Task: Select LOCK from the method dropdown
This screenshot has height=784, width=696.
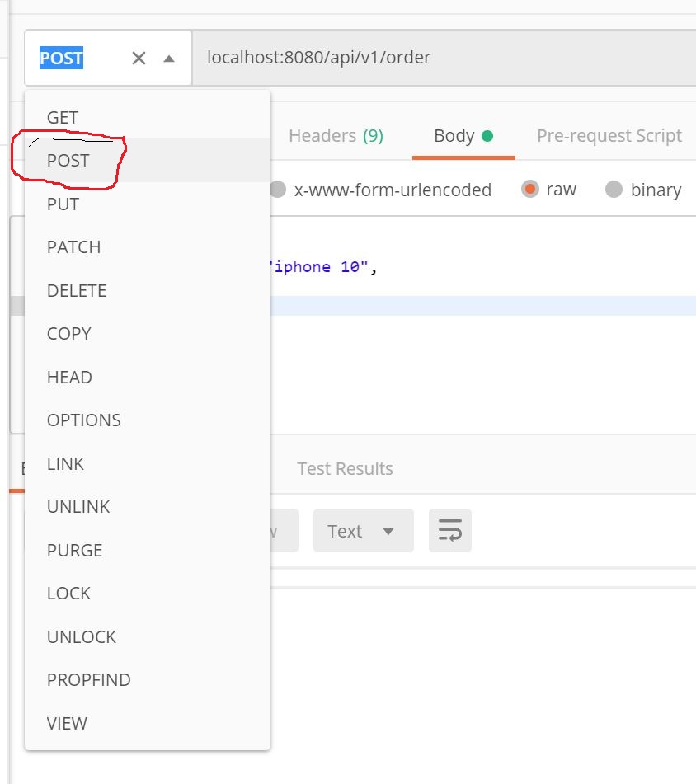Action: (68, 593)
